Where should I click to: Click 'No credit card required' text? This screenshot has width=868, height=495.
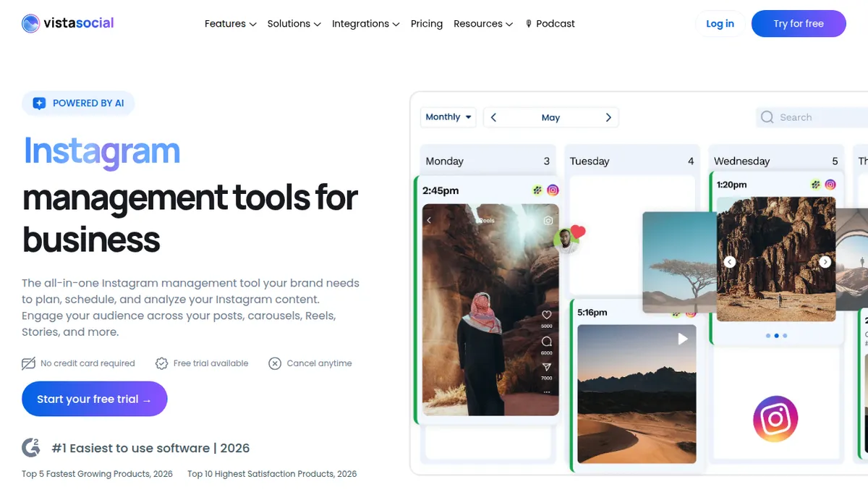click(x=88, y=363)
